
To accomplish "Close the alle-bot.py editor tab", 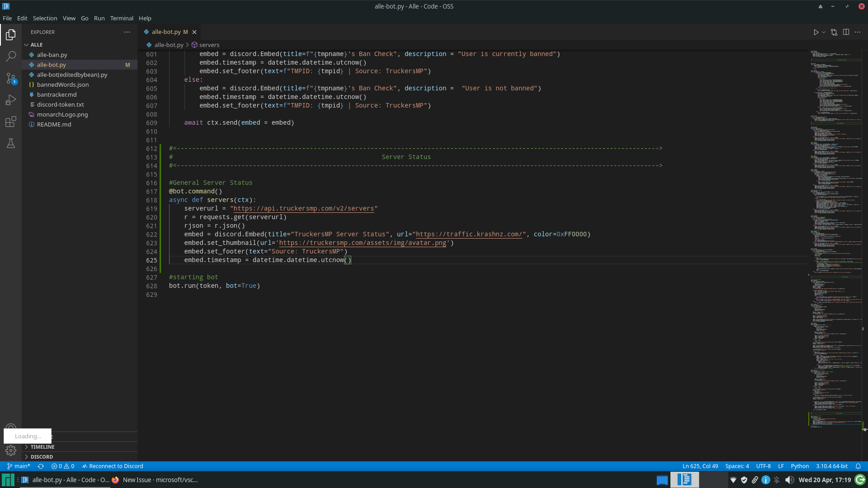I will click(194, 32).
